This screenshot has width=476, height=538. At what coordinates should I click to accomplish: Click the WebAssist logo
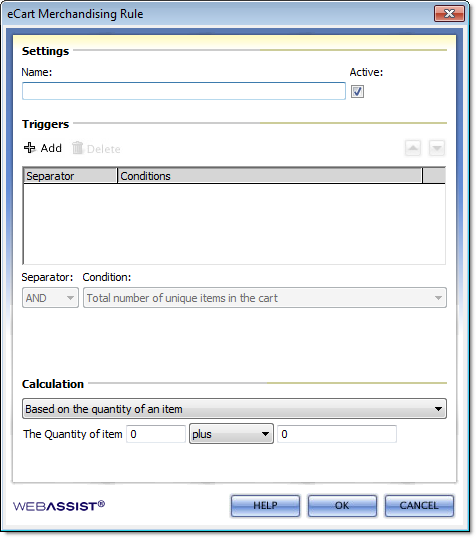59,506
